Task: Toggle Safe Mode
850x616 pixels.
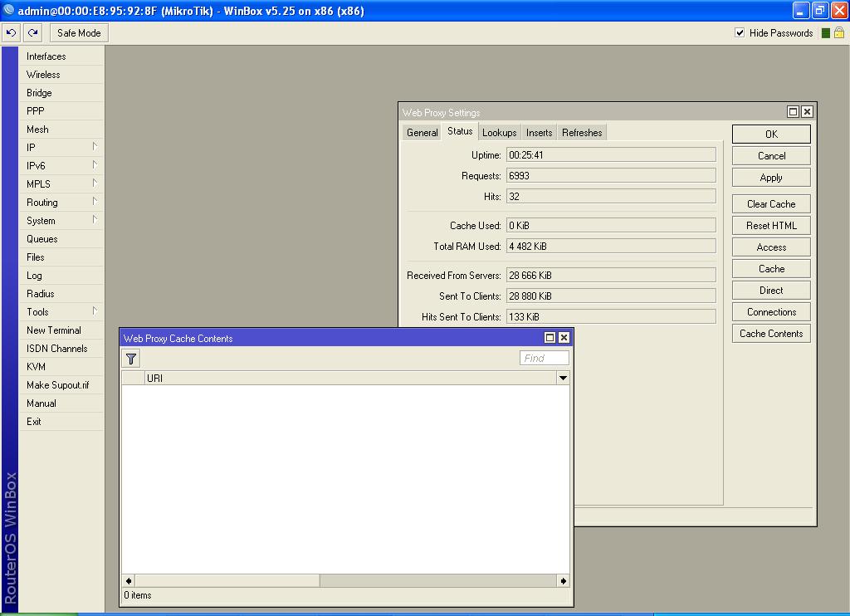Action: pos(79,33)
